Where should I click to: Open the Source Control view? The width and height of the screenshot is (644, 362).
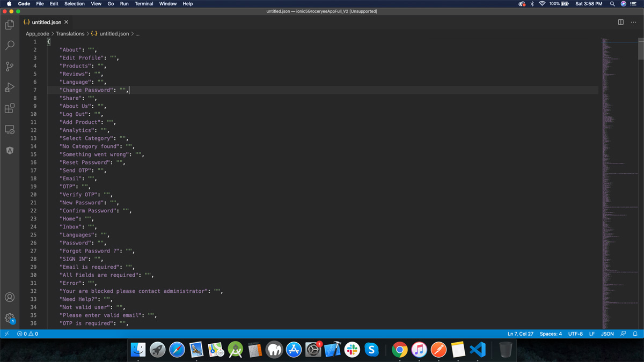pos(10,67)
